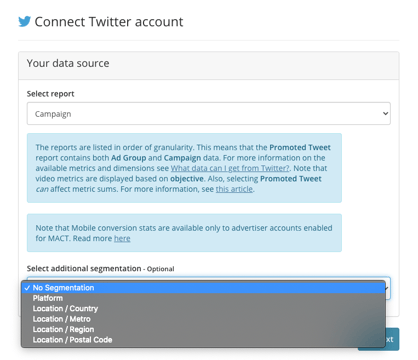Click the 'Select report' field label
The width and height of the screenshot is (418, 360).
50,94
